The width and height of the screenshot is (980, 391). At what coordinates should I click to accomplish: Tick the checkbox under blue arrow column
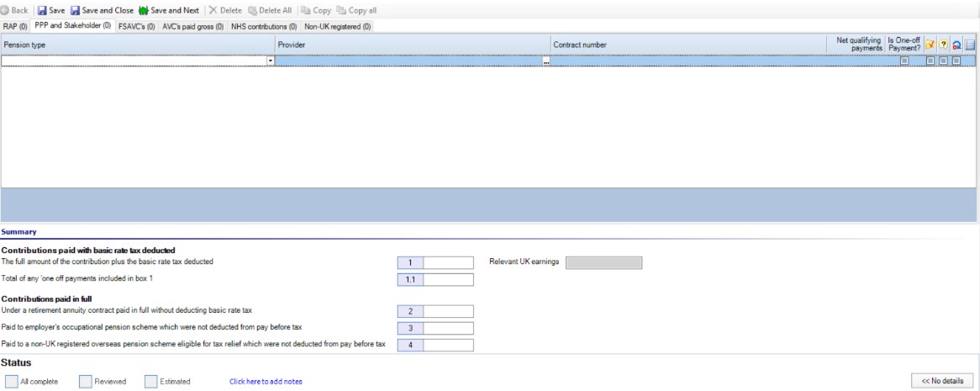pyautogui.click(x=956, y=61)
